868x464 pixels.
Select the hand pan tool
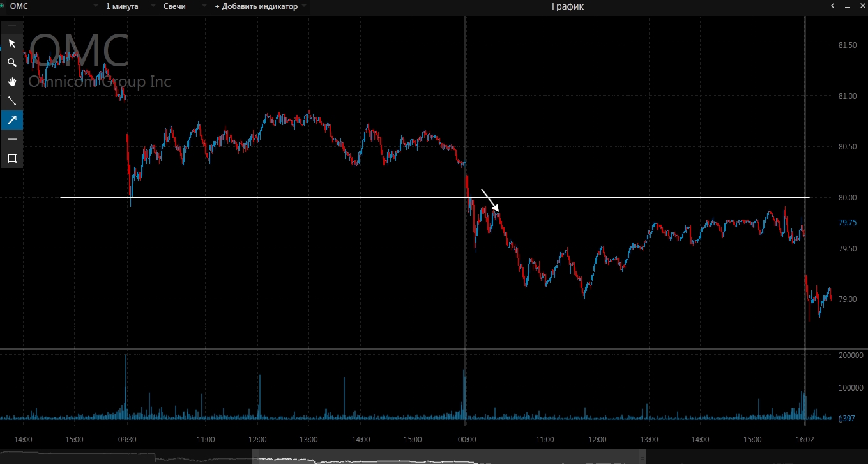11,82
